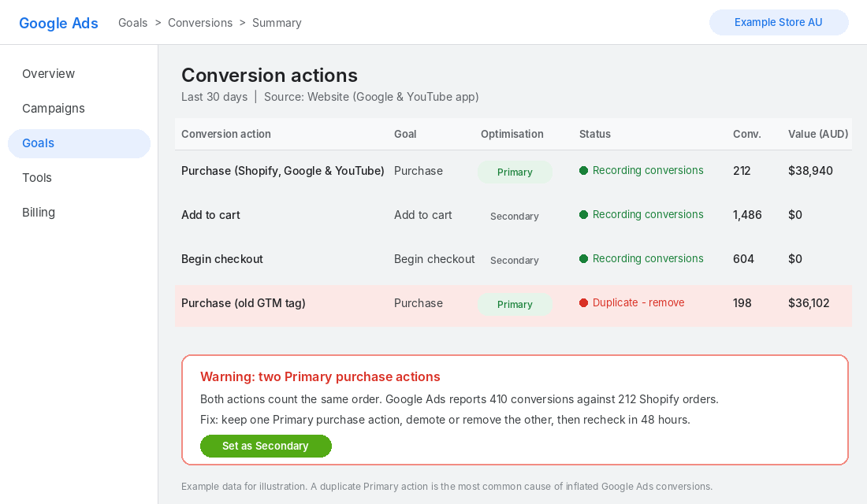Go to Goals breadcrumb
The height and width of the screenshot is (504, 867).
click(x=132, y=23)
